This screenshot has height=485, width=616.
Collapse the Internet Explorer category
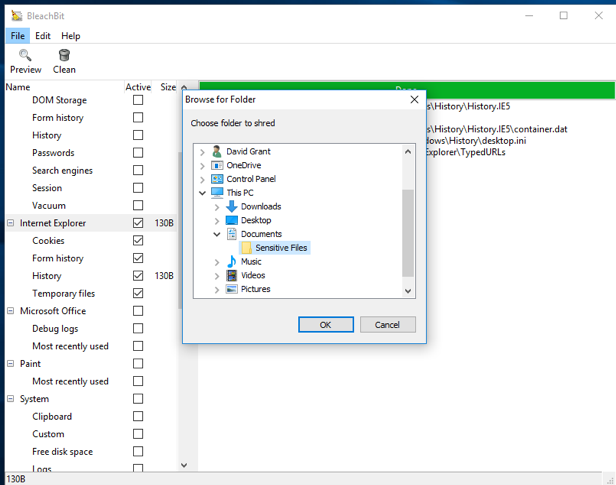point(11,223)
